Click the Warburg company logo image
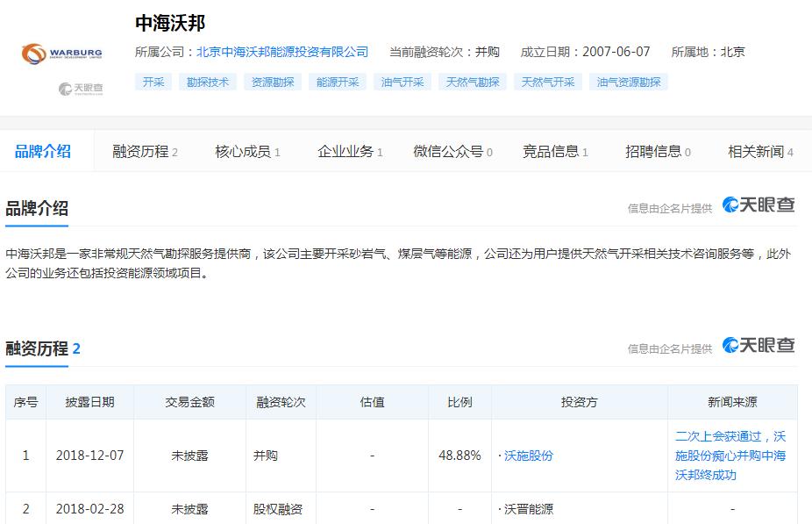The height and width of the screenshot is (524, 812). (x=61, y=54)
